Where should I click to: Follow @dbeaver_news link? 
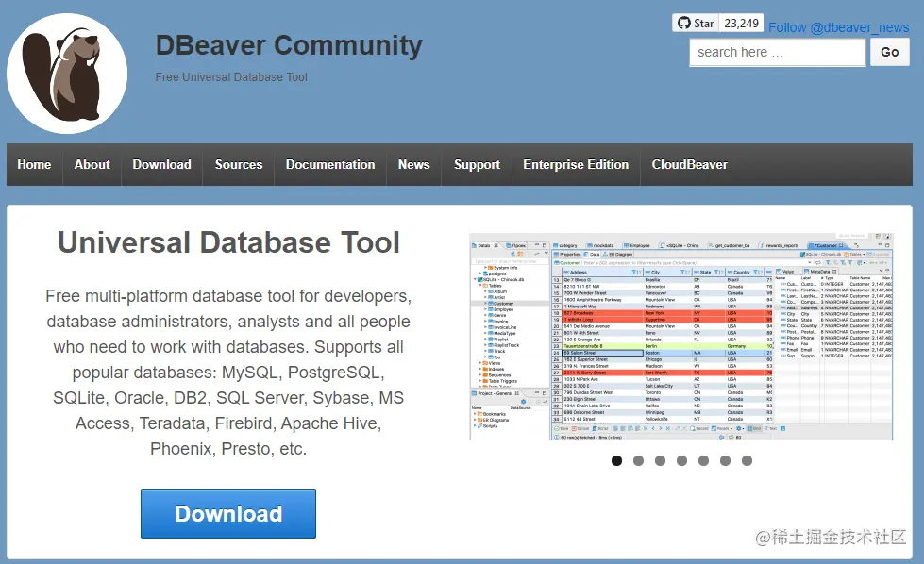pyautogui.click(x=838, y=27)
